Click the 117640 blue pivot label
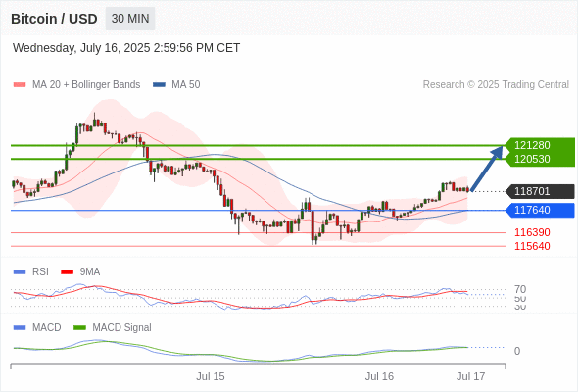This screenshot has width=578, height=392. [540, 210]
